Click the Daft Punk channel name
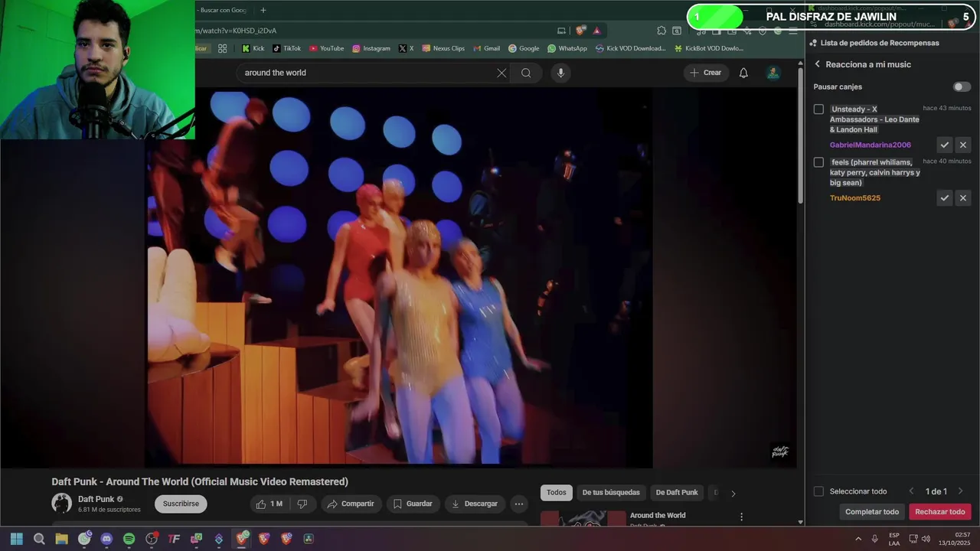This screenshot has width=980, height=551. 96,499
